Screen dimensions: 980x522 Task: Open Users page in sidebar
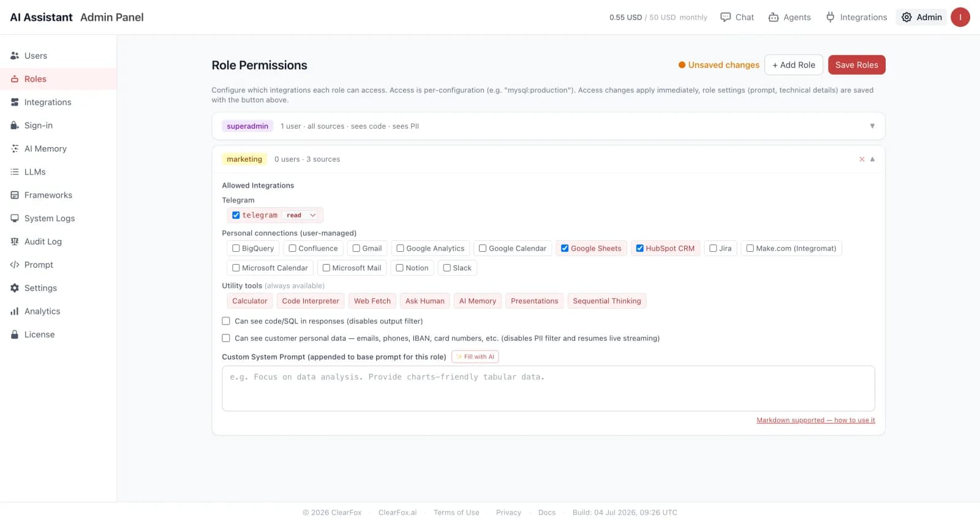click(x=58, y=56)
